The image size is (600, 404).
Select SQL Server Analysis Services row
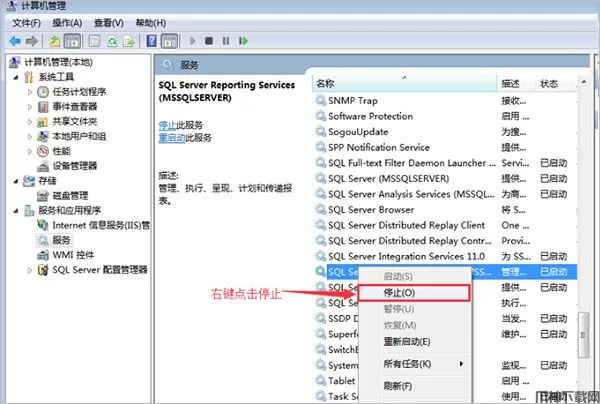[445, 194]
